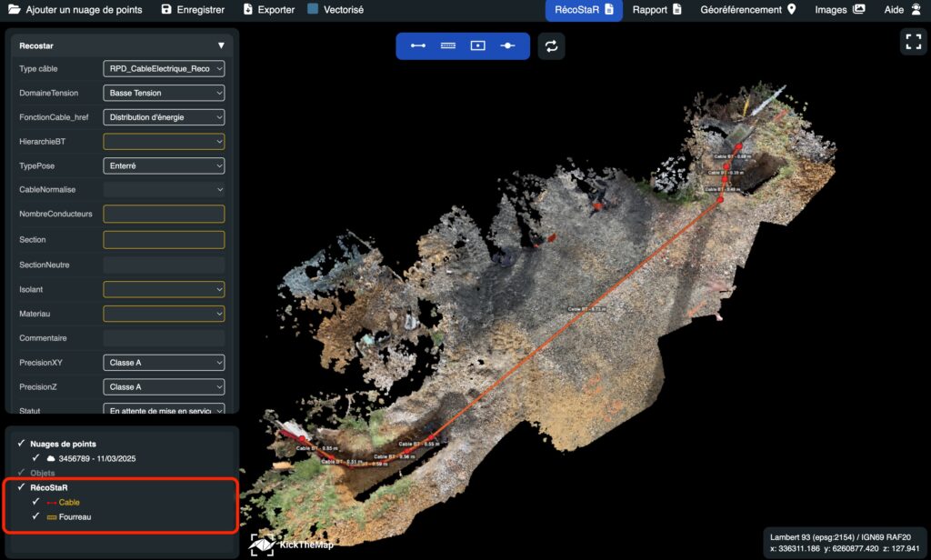Click the Exporter file icon
The width and height of the screenshot is (931, 560).
point(248,9)
